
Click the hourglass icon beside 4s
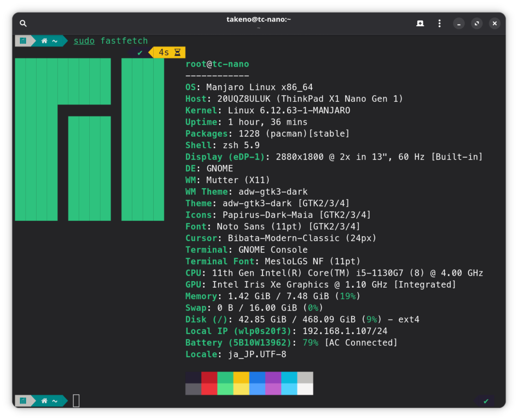pos(177,52)
